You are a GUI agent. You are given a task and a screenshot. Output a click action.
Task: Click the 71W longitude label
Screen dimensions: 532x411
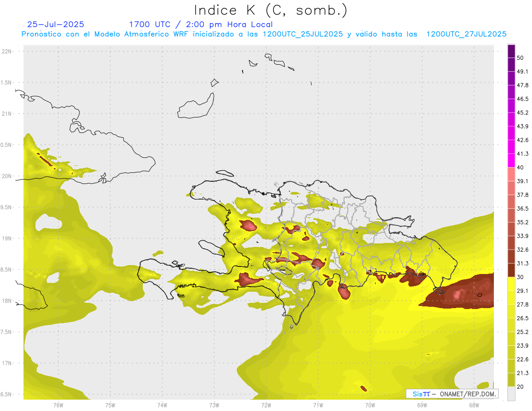click(318, 405)
